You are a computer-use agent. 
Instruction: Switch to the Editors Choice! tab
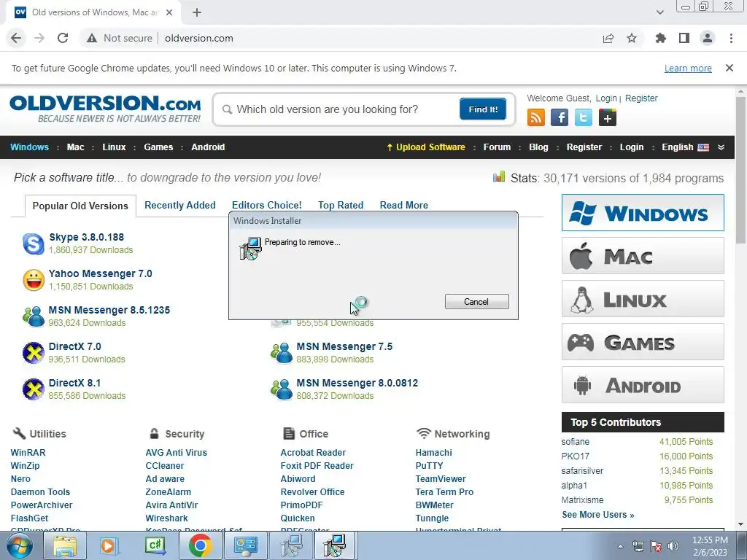point(267,205)
